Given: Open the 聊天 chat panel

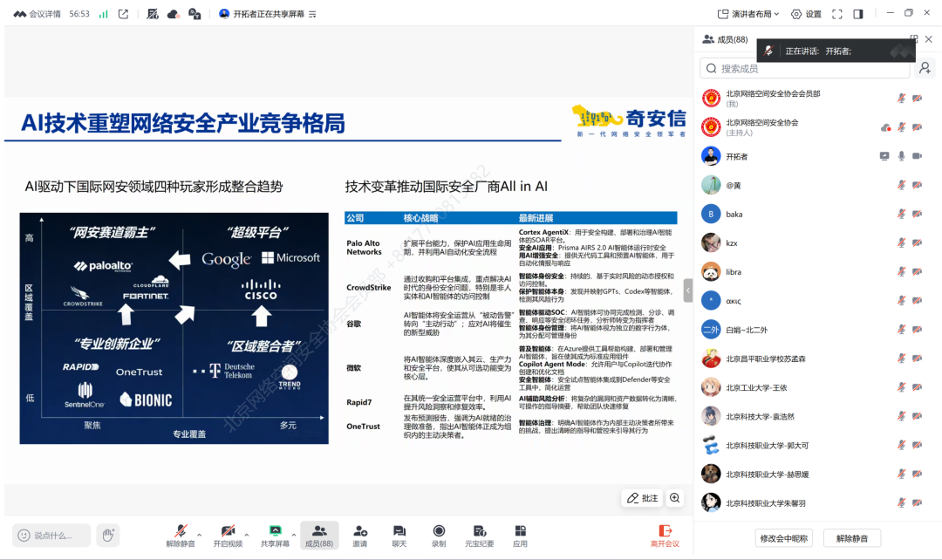Looking at the screenshot, I should point(399,536).
